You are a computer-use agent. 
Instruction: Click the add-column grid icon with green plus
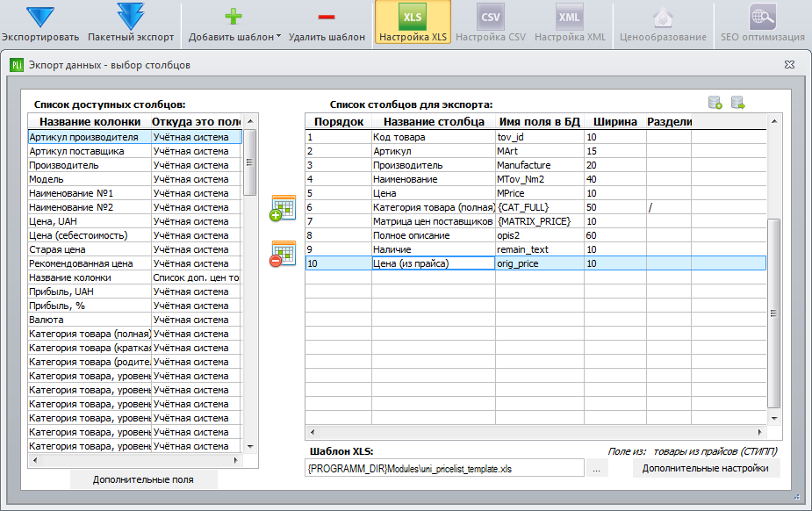[283, 207]
